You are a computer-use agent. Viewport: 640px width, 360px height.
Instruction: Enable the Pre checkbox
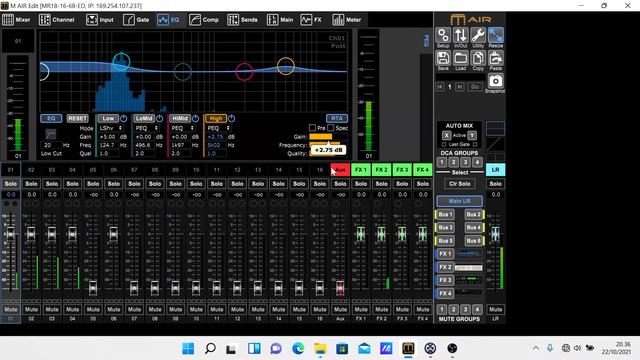pyautogui.click(x=313, y=128)
